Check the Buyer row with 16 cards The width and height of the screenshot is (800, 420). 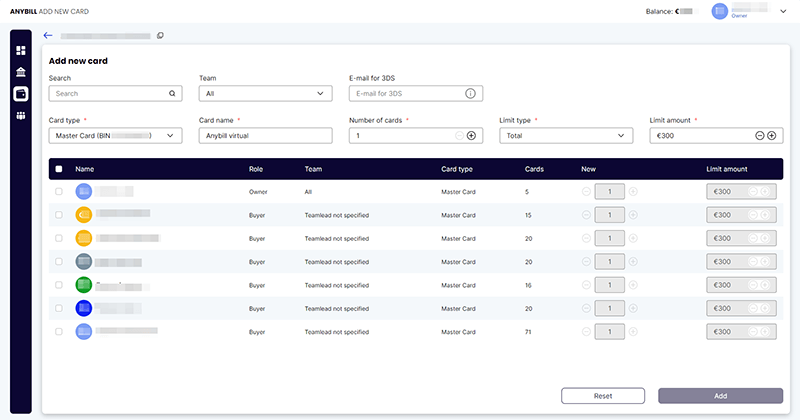click(59, 285)
